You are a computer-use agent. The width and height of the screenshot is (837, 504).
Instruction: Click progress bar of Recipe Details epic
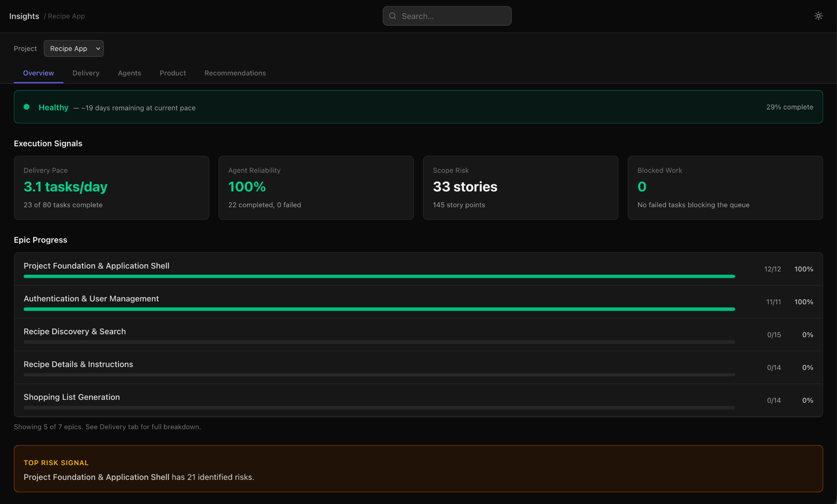pyautogui.click(x=379, y=374)
